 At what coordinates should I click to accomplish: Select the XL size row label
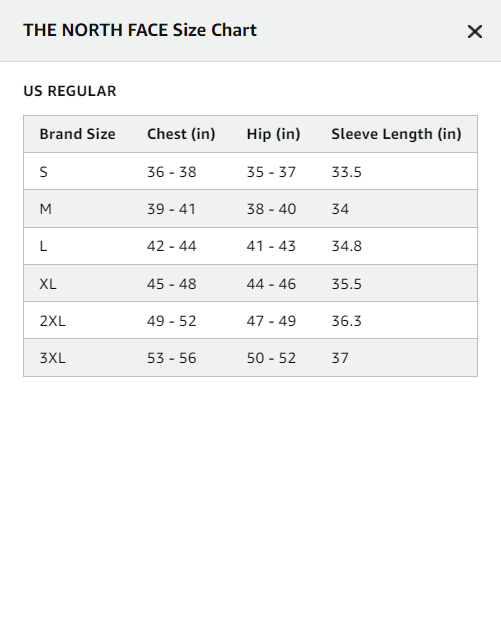point(48,284)
